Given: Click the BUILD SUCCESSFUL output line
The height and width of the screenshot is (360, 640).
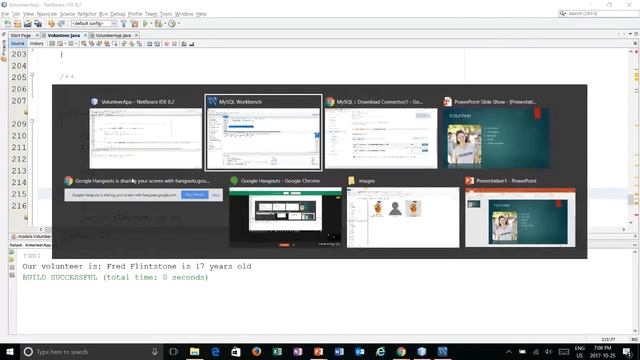Looking at the screenshot, I should tap(116, 278).
